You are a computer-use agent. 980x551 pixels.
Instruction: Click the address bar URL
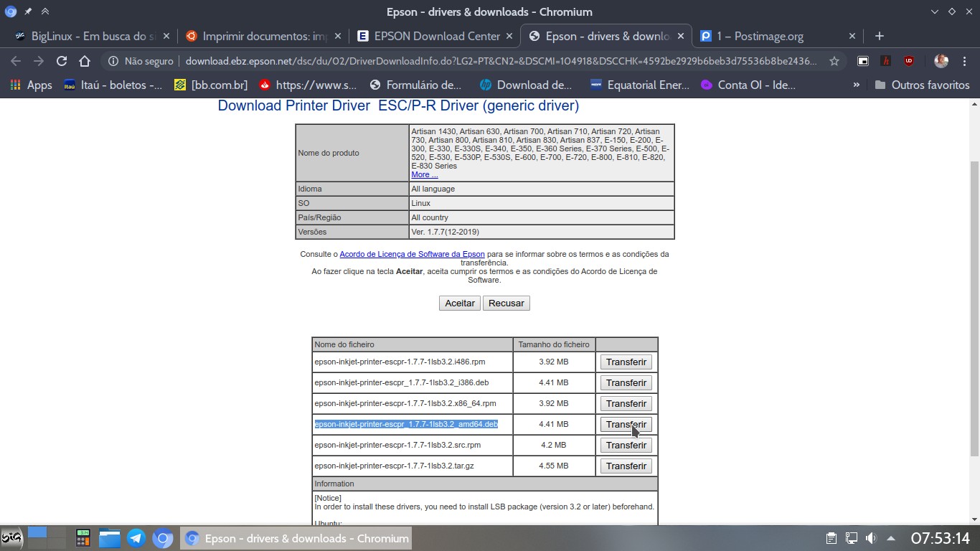click(501, 61)
